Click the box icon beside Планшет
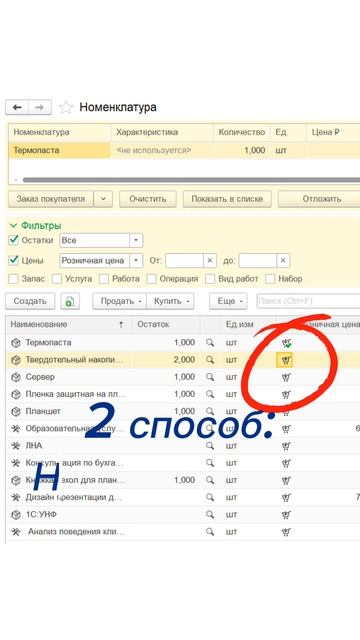Viewport: 360px width, 640px height. (x=16, y=411)
